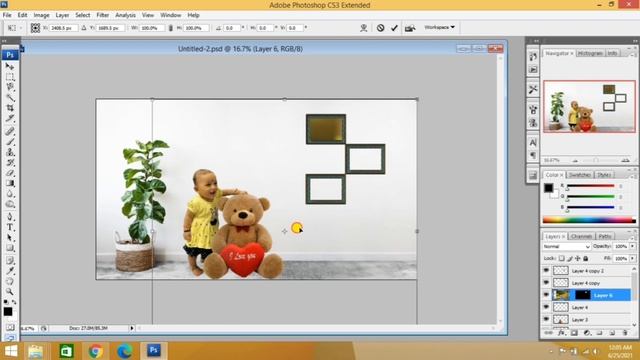Select the Rectangular Marquee tool
The image size is (640, 360).
[10, 77]
